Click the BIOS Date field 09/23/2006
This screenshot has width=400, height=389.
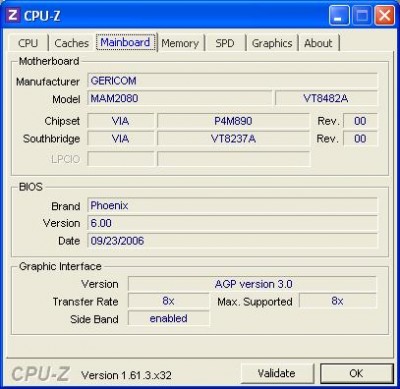coord(232,241)
